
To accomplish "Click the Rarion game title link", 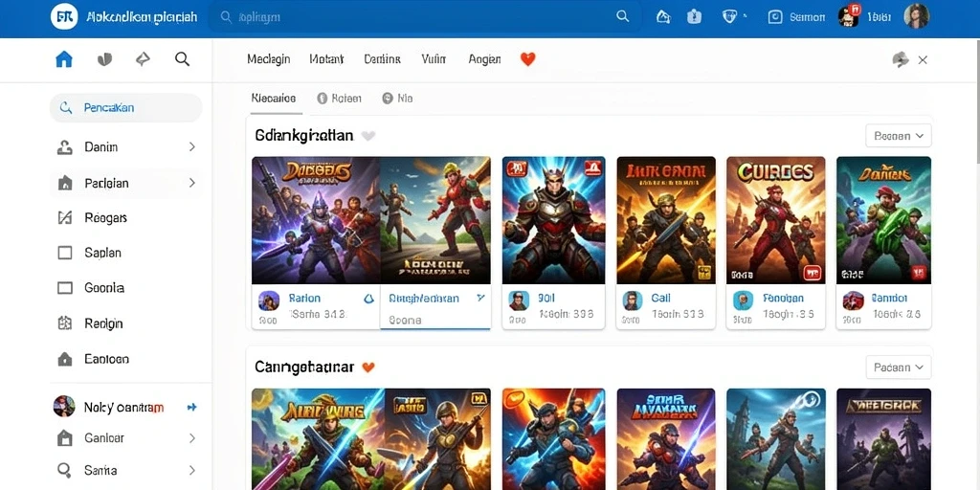I will (x=304, y=299).
